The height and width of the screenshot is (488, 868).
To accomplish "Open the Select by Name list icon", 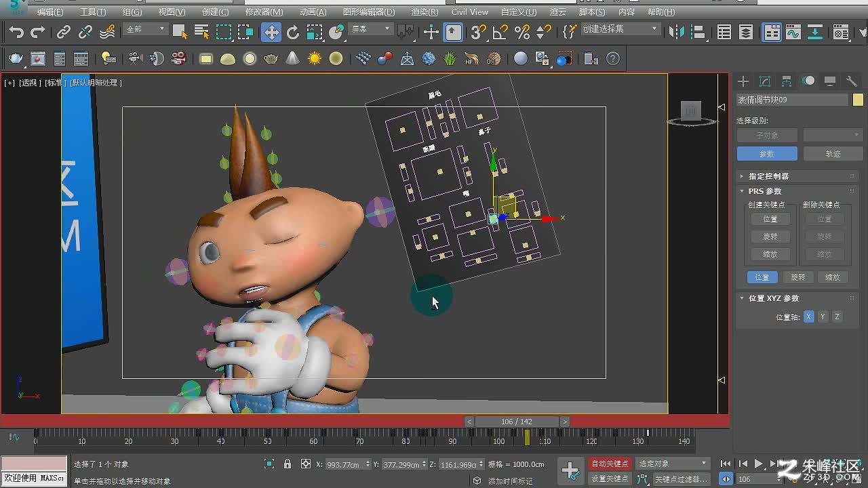I will 201,32.
